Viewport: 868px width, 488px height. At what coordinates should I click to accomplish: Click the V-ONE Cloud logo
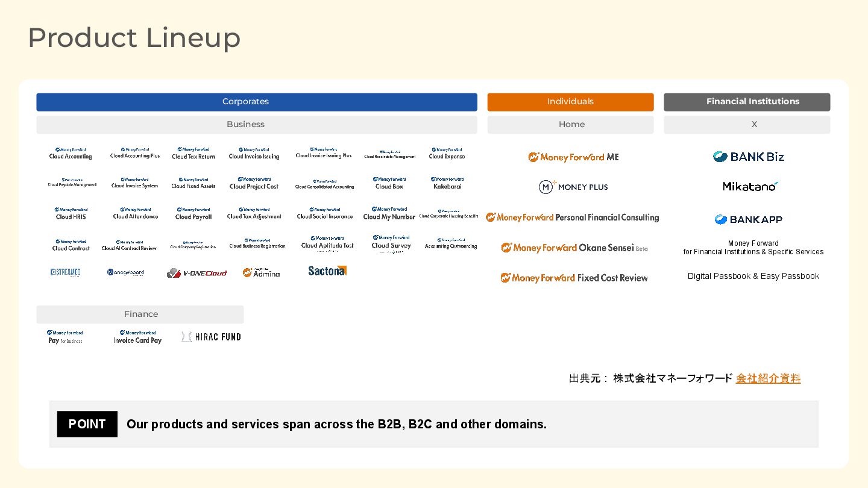(x=197, y=273)
